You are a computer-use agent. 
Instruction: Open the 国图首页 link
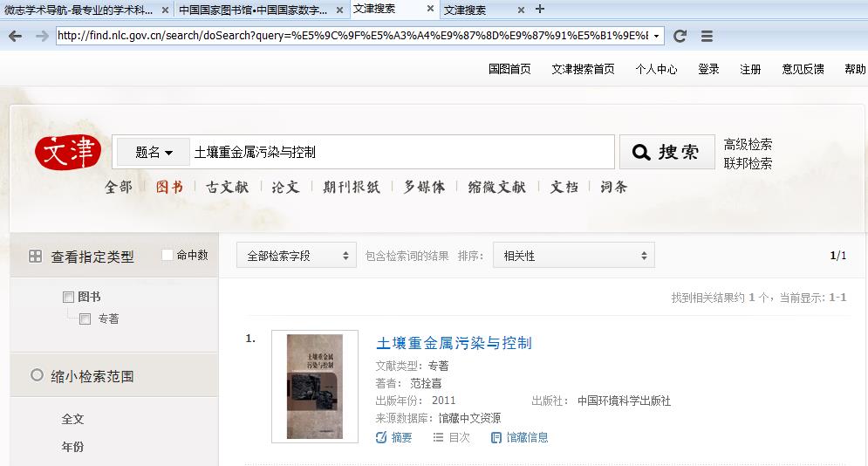(x=509, y=69)
